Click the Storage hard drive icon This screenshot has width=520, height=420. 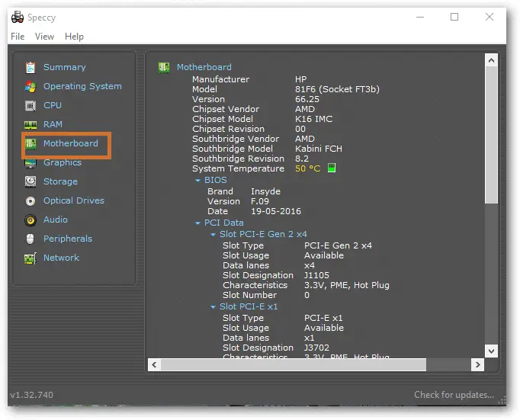pyautogui.click(x=30, y=181)
